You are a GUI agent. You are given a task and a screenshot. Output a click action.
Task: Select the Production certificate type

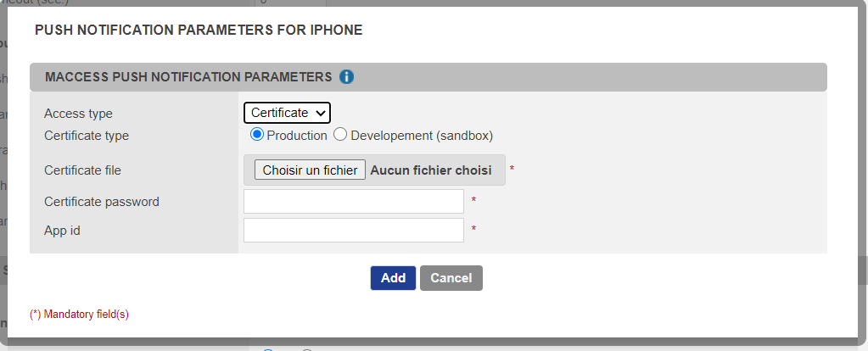click(x=257, y=135)
